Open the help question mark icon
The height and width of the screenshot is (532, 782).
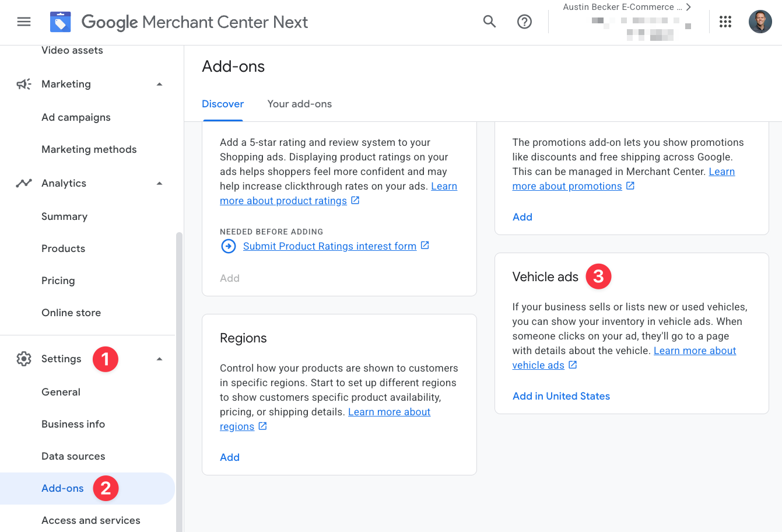click(525, 22)
